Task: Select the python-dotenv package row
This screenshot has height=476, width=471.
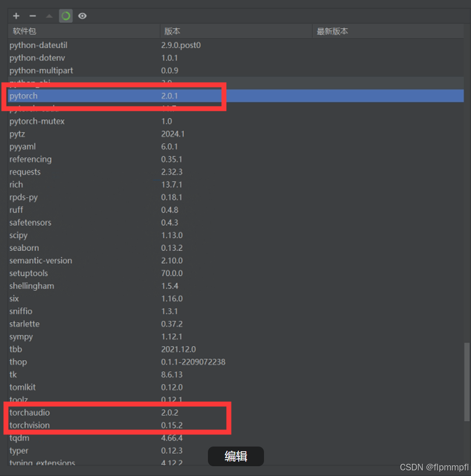Action: [235, 58]
